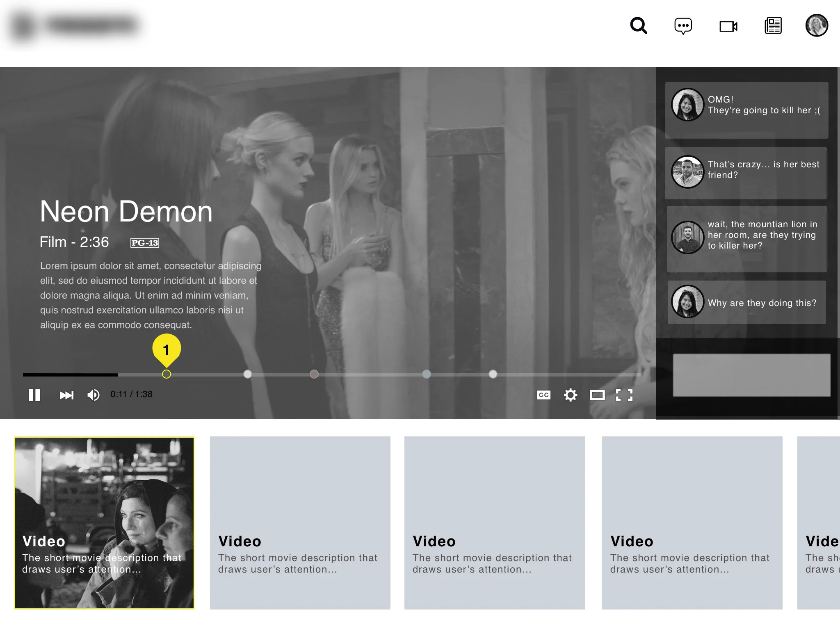Click avatar beside 'wait, the mountian lion' comment

tap(688, 237)
